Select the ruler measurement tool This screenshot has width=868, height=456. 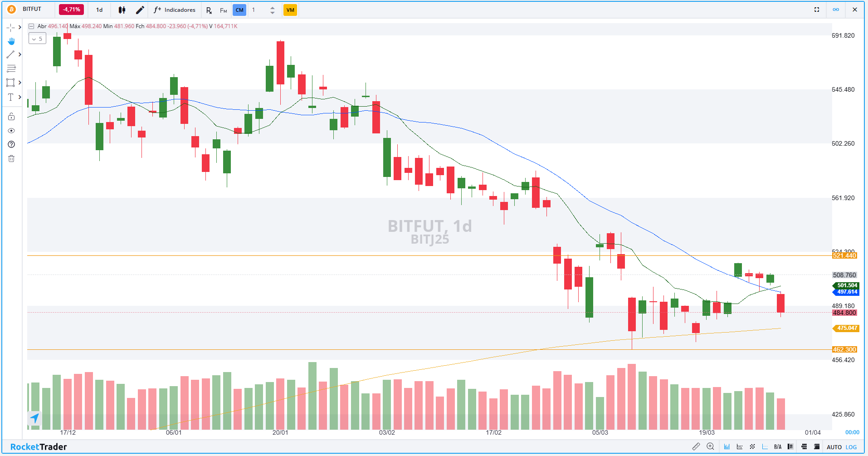[x=696, y=446]
